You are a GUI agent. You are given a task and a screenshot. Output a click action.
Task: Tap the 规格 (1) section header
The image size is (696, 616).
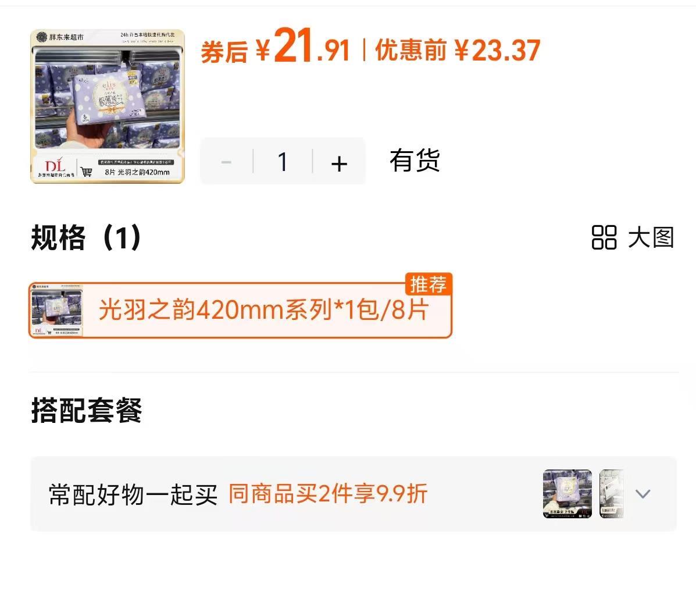[87, 237]
